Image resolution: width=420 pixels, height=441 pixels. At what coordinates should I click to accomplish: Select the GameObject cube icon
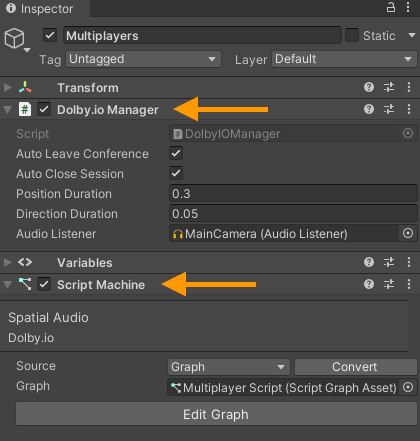[14, 39]
